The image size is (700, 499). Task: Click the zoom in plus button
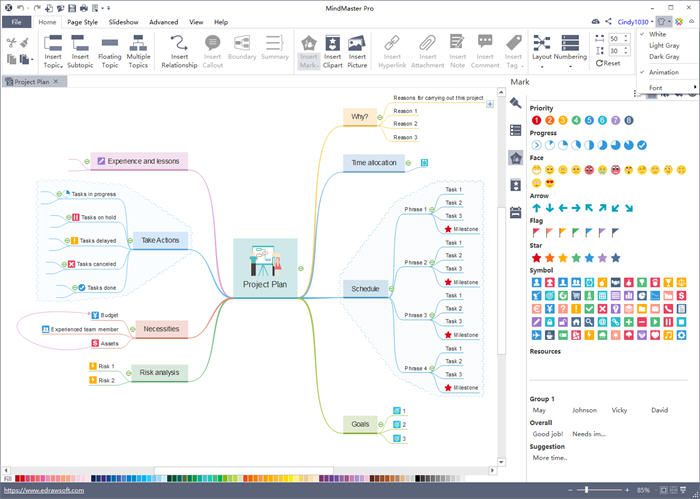pyautogui.click(x=627, y=490)
